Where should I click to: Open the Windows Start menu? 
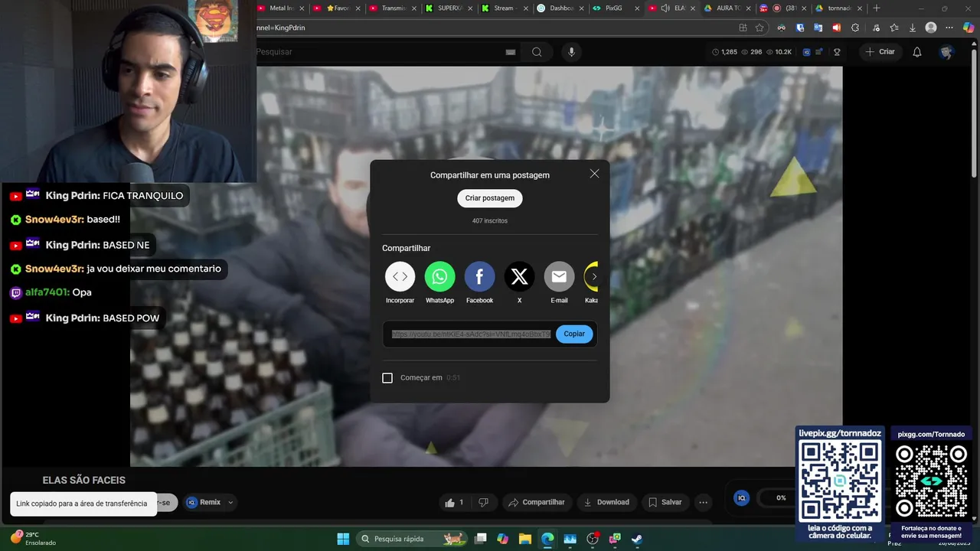343,539
